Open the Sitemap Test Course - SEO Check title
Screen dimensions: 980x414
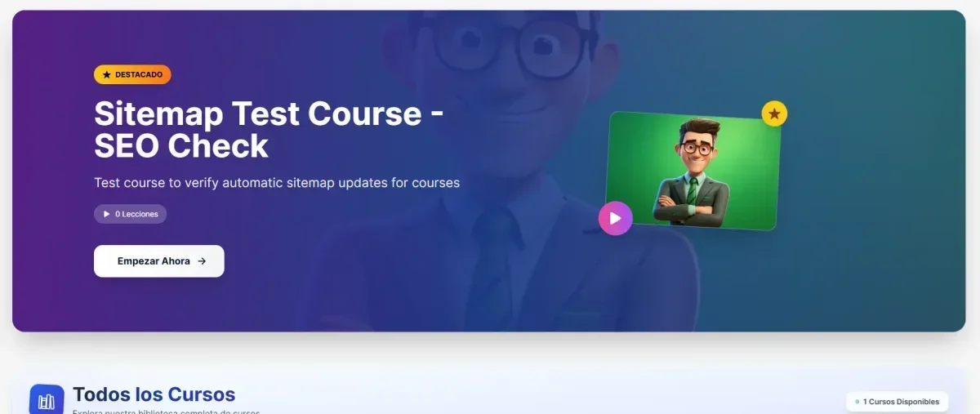269,129
